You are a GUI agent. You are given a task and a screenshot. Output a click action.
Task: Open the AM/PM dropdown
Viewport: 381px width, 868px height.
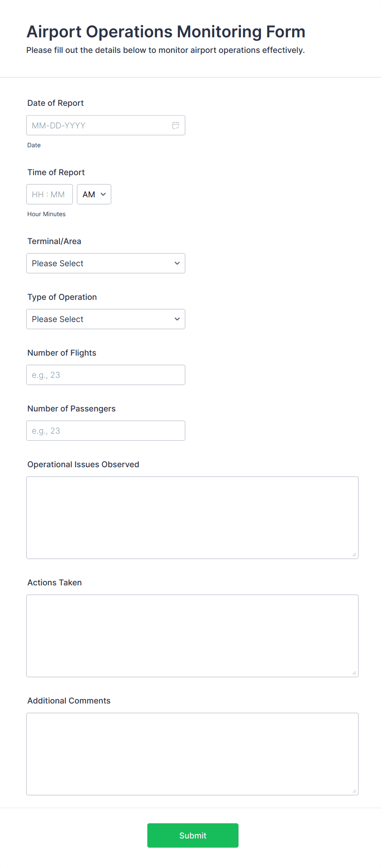click(94, 194)
